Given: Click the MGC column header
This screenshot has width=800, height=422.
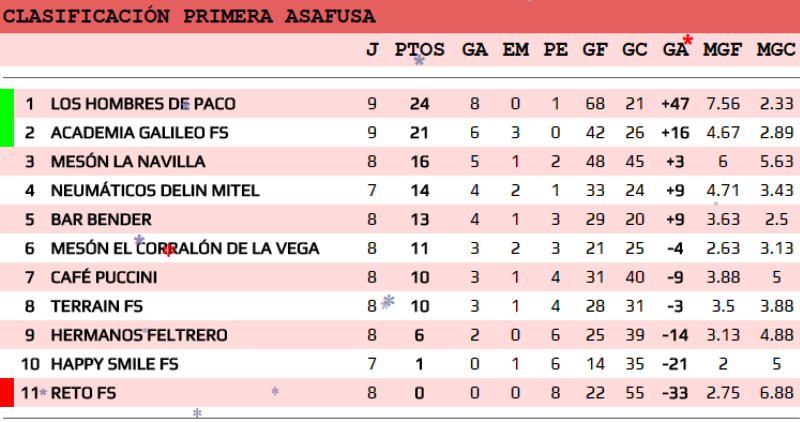Looking at the screenshot, I should point(775,49).
